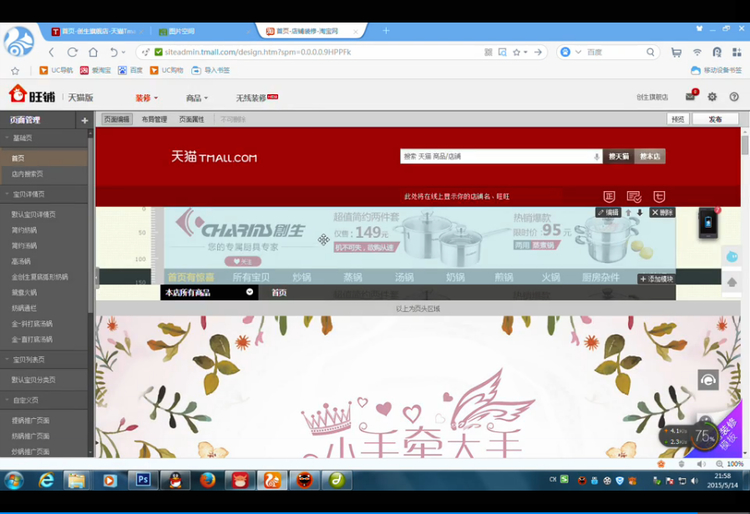
Task: Click the Wi-Fi toolbar icon
Action: (697, 52)
